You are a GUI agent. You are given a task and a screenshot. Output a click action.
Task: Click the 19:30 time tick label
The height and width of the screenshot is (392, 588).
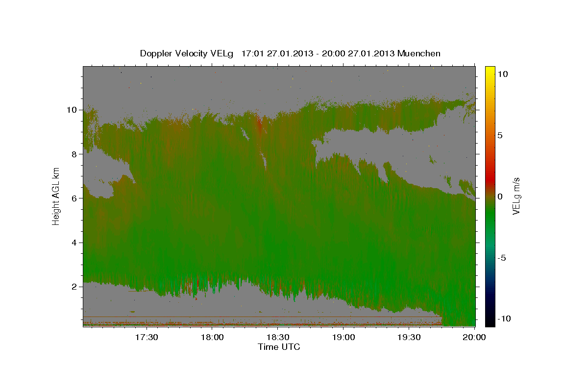(x=409, y=338)
